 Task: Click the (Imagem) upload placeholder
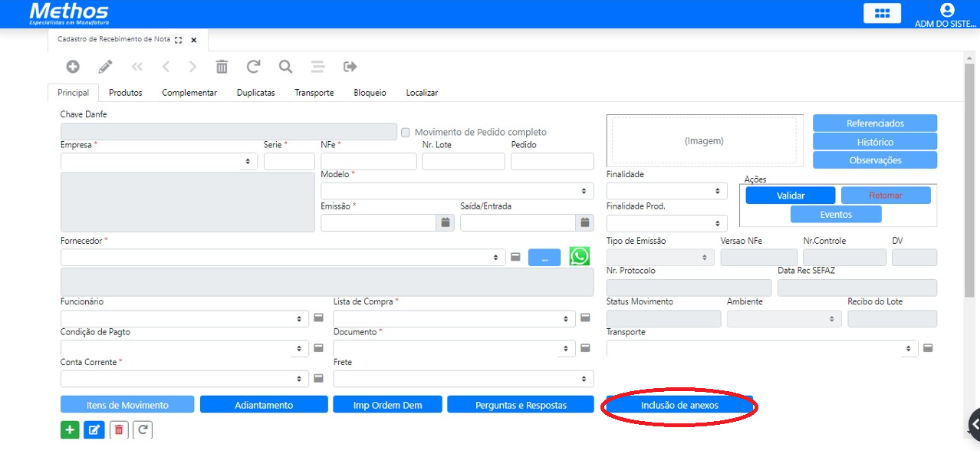(704, 141)
